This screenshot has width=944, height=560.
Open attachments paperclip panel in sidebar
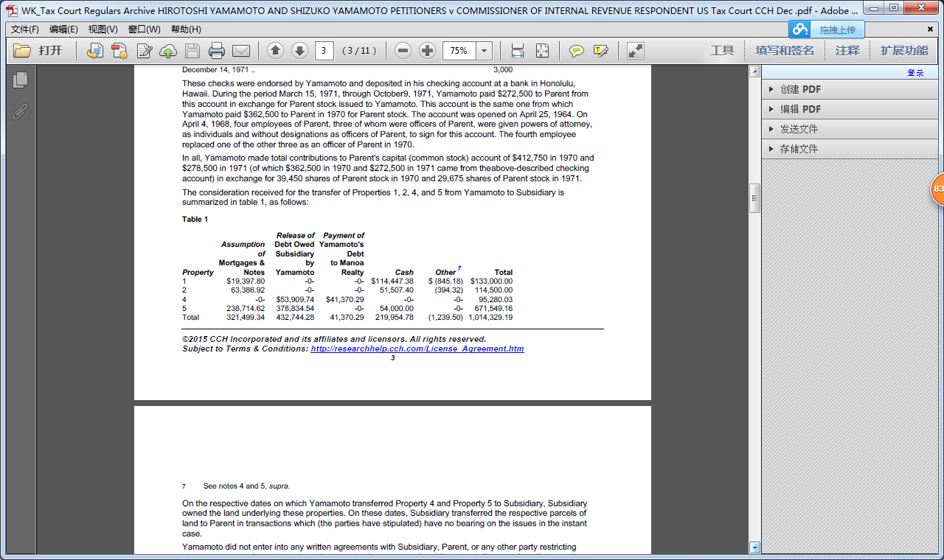[20, 111]
